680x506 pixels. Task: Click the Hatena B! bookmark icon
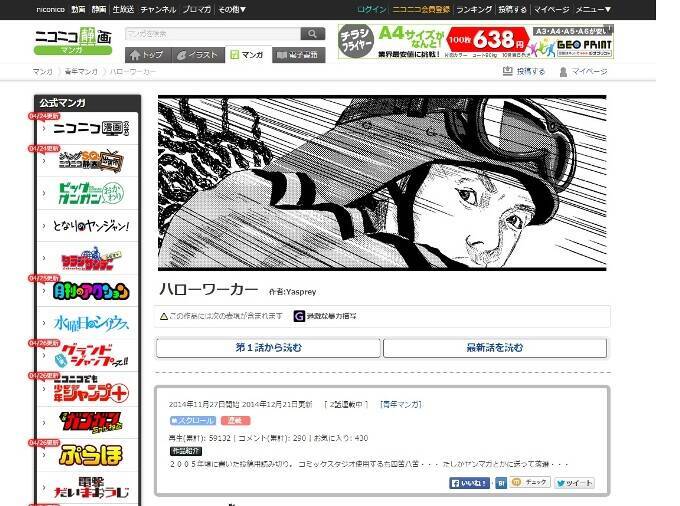coord(501,483)
